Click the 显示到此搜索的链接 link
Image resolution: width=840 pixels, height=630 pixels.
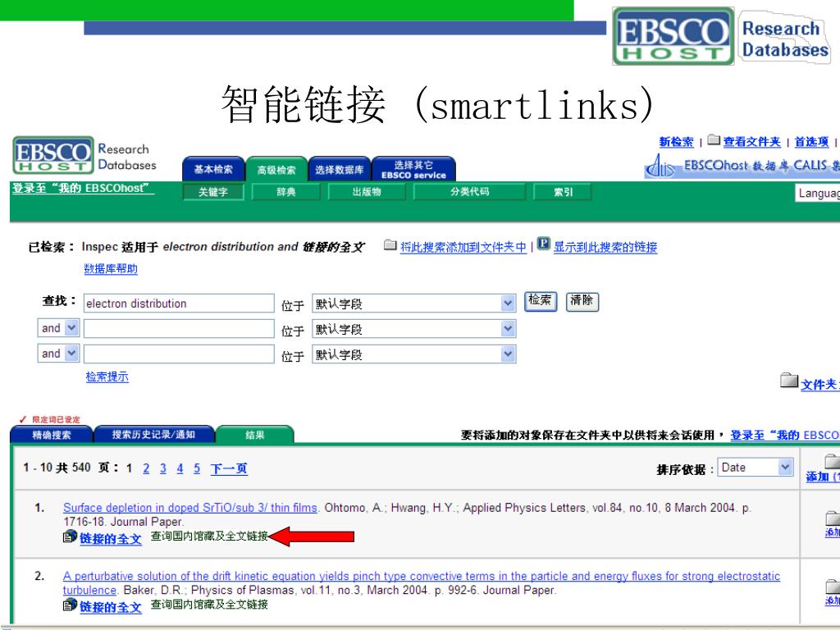coord(605,247)
